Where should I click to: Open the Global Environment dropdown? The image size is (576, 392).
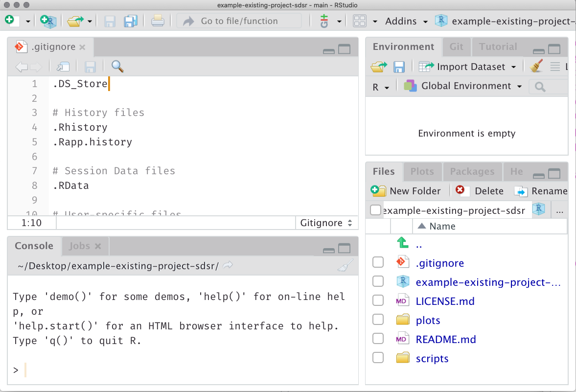tap(463, 86)
